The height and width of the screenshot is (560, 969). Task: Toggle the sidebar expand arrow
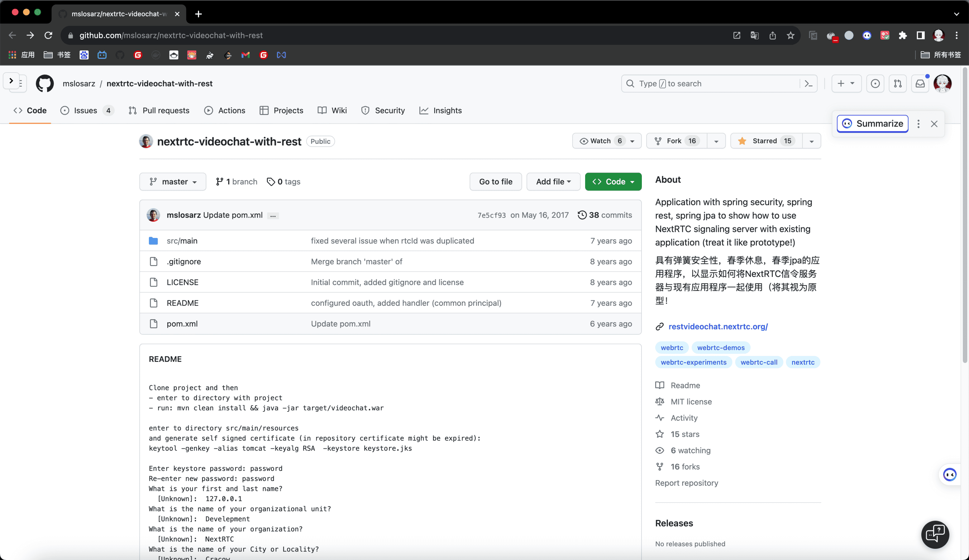pos(11,81)
